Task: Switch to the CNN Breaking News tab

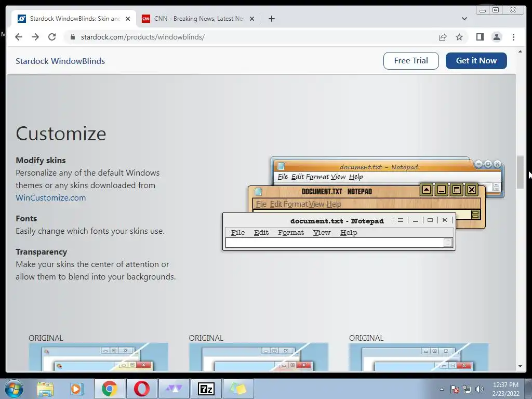Action: click(198, 19)
